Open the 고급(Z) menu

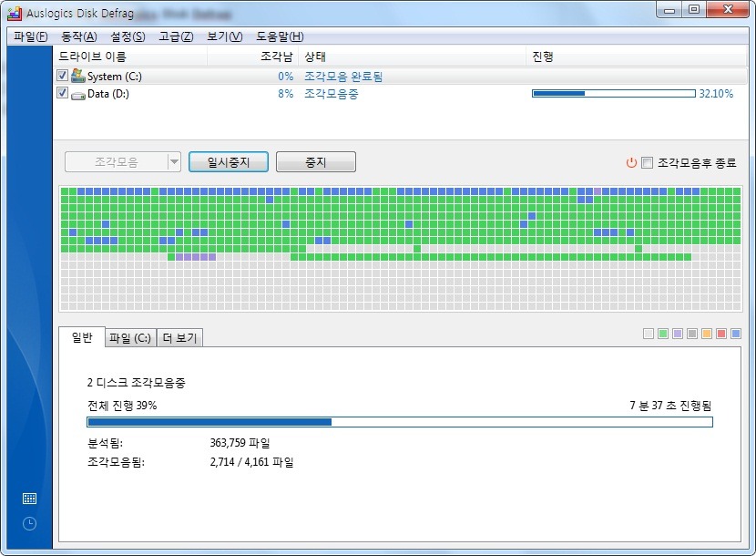pos(176,36)
